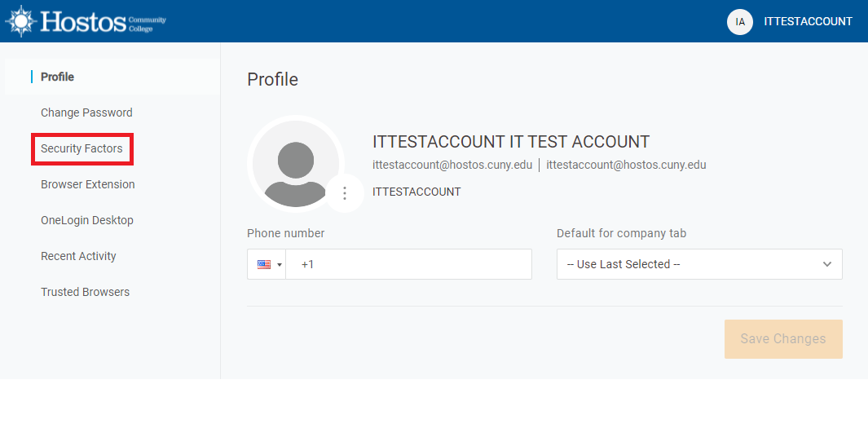Click ITTESTACCOUNT username in the top header
Viewport: 868px width, 437px height.
[x=808, y=22]
